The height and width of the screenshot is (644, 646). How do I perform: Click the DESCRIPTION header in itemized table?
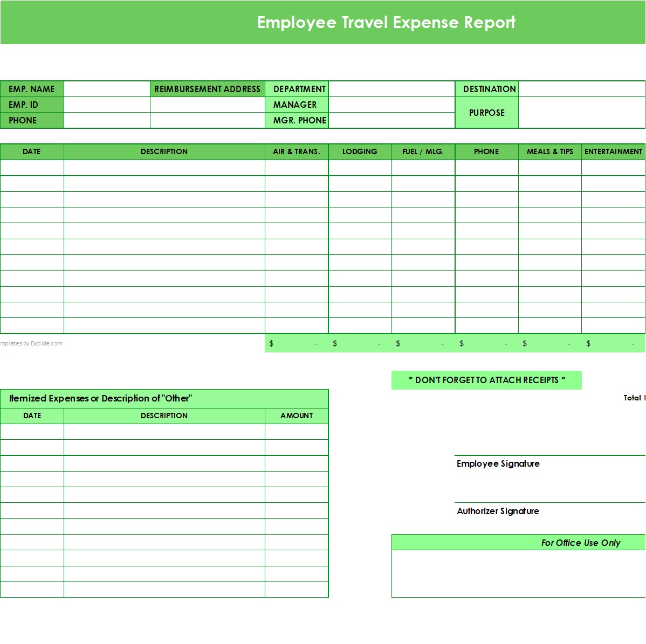click(164, 416)
